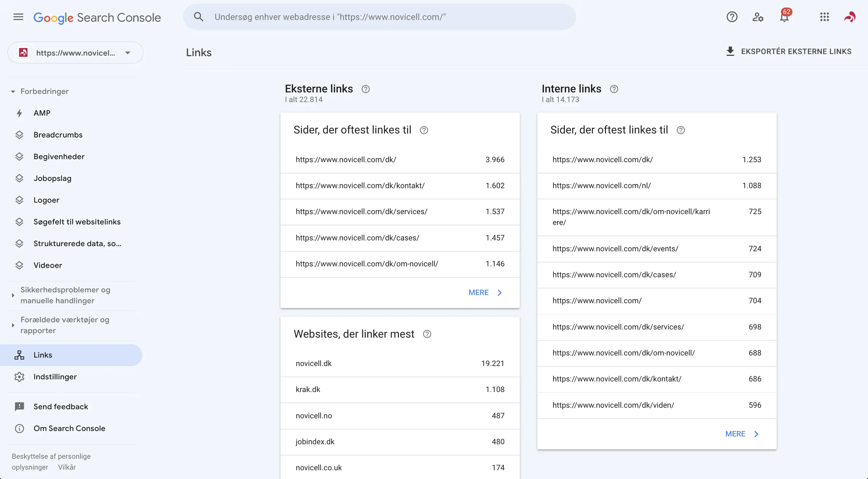This screenshot has width=868, height=479.
Task: Click the AMP lightning bolt icon
Action: (19, 113)
